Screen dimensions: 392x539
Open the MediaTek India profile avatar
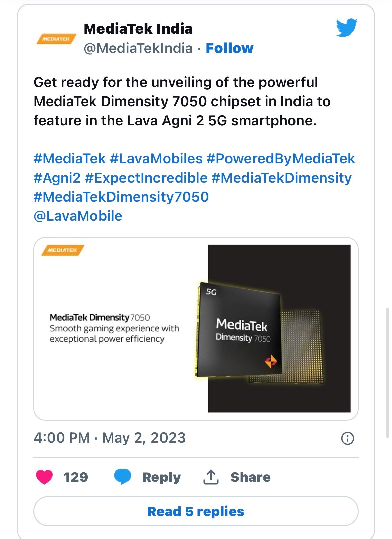(x=56, y=40)
